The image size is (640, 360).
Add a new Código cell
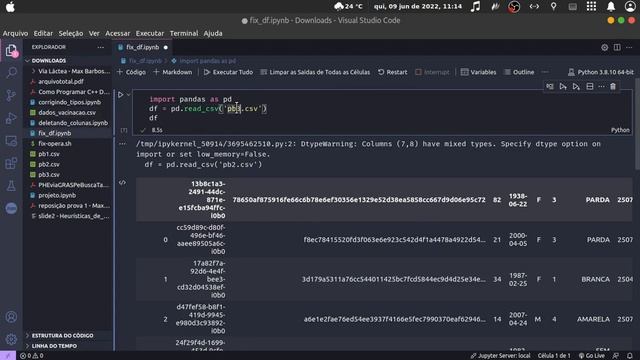click(x=131, y=72)
